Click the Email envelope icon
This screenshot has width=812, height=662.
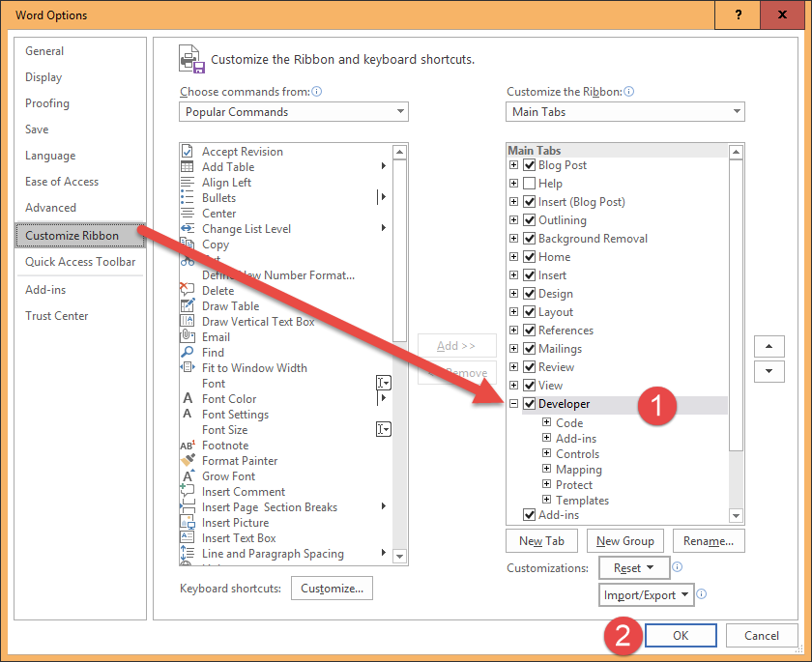click(x=187, y=336)
